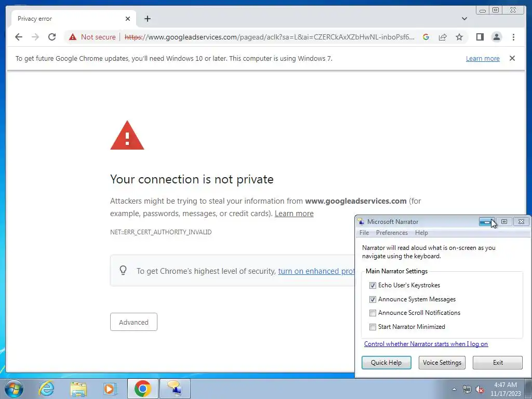Viewport: 532px width, 399px height.
Task: Launch Internet Explorer from the taskbar
Action: [46, 389]
